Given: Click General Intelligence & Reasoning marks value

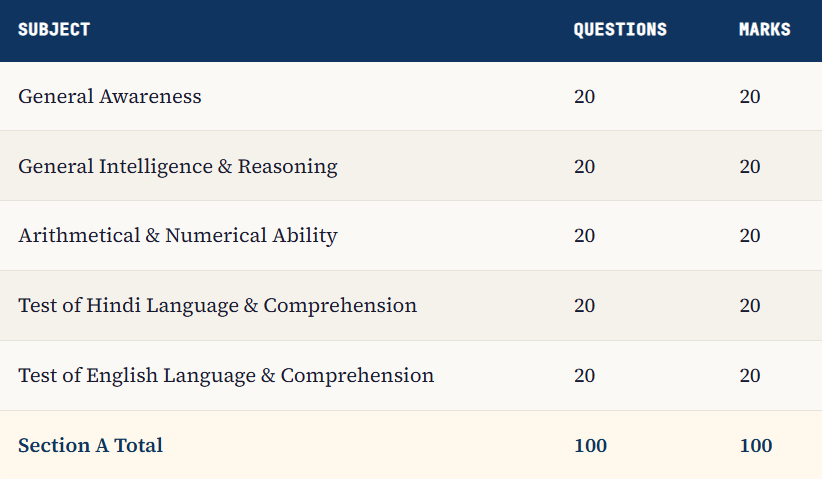Looking at the screenshot, I should click(750, 166).
